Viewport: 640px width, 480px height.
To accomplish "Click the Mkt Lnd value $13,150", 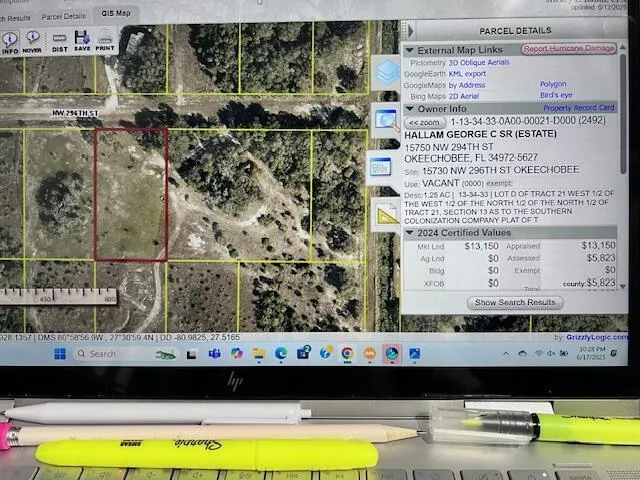I will pos(482,246).
